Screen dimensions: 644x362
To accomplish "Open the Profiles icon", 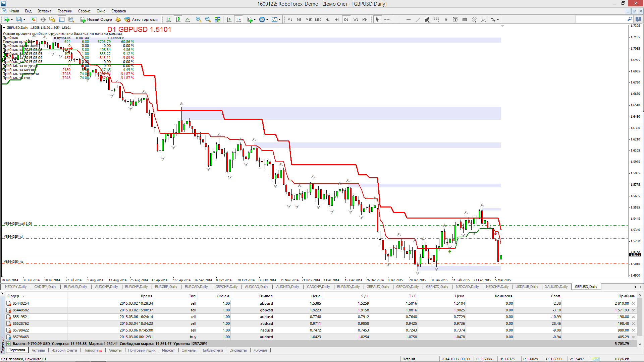I will point(19,19).
